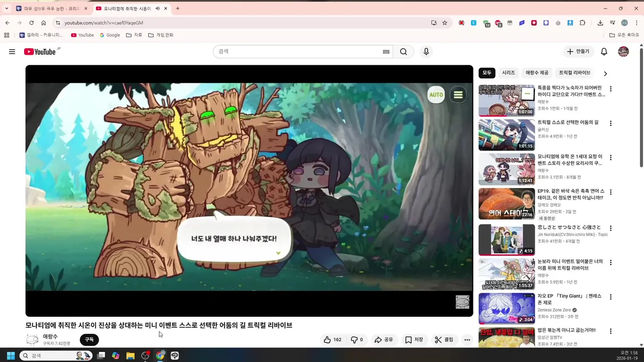
Task: Dislike the video with thumbs down
Action: click(357, 340)
